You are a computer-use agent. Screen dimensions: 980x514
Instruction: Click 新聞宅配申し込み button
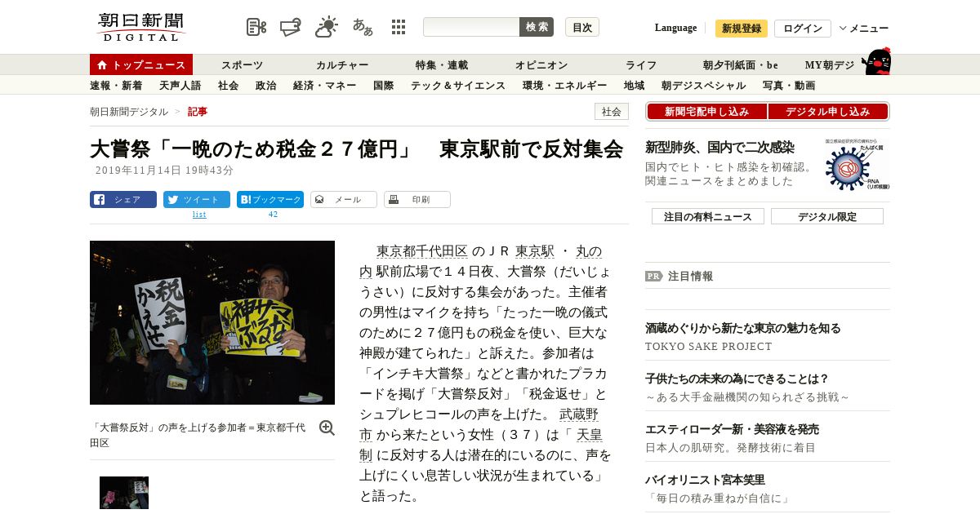click(x=706, y=112)
